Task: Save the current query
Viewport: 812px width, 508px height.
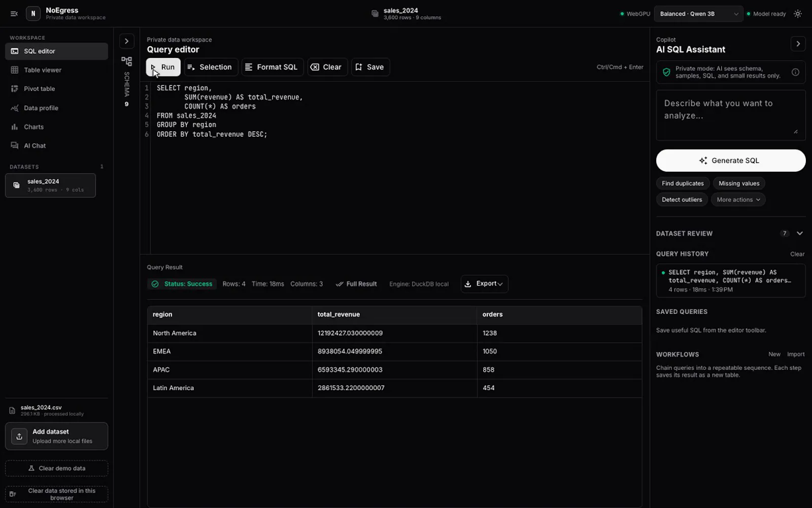Action: [x=370, y=67]
